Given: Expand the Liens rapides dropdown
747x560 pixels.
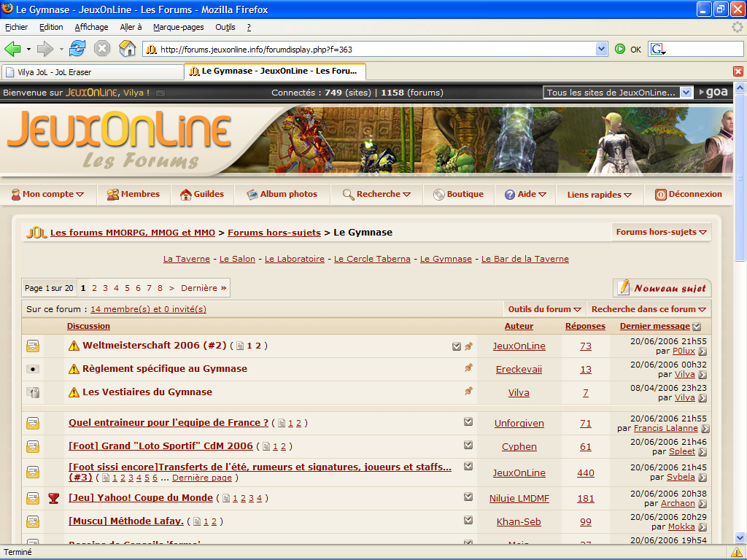Looking at the screenshot, I should tap(600, 195).
